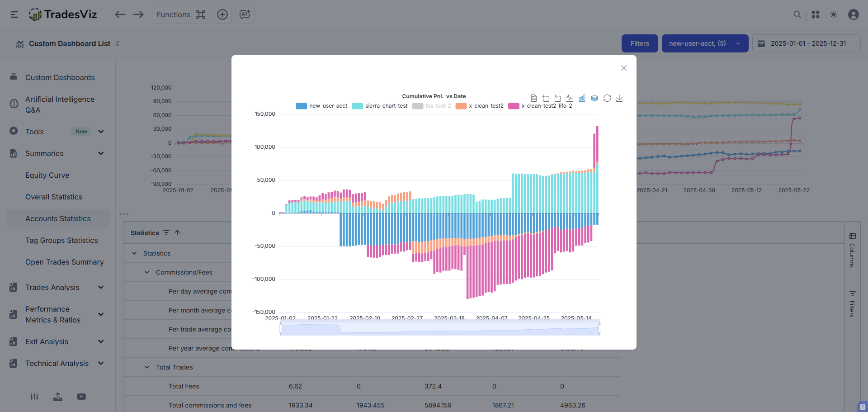Screen dimensions: 868x412
Task: Restore chart with the refresh icon
Action: point(607,98)
